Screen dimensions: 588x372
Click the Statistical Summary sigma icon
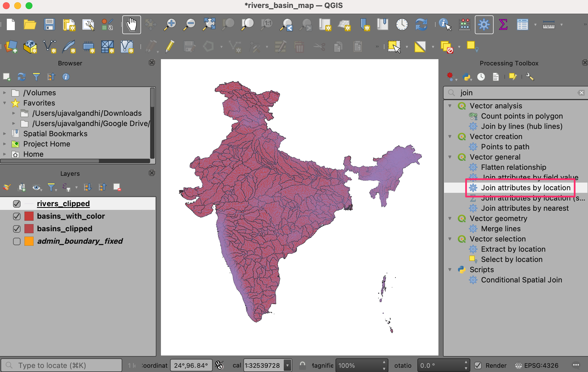tap(503, 25)
